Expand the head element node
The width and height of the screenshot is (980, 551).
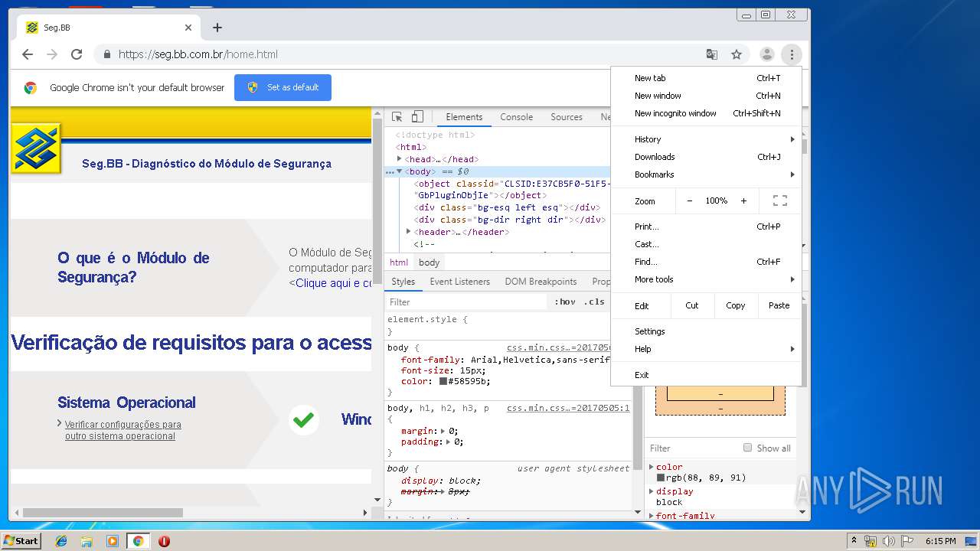pyautogui.click(x=399, y=158)
